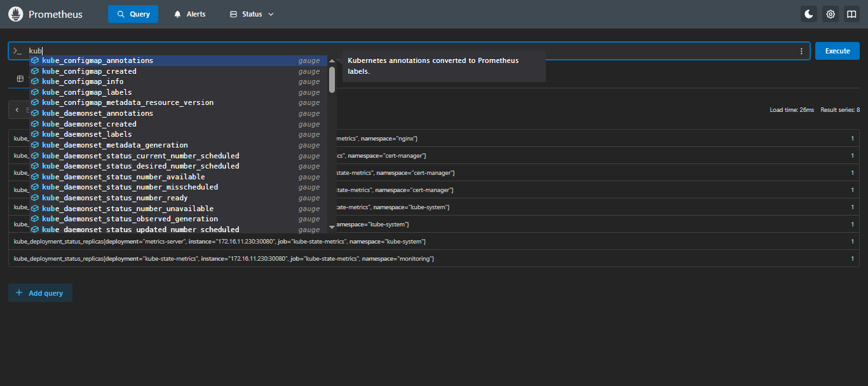Expand the Status dropdown menu
Image resolution: width=868 pixels, height=386 pixels.
[252, 14]
